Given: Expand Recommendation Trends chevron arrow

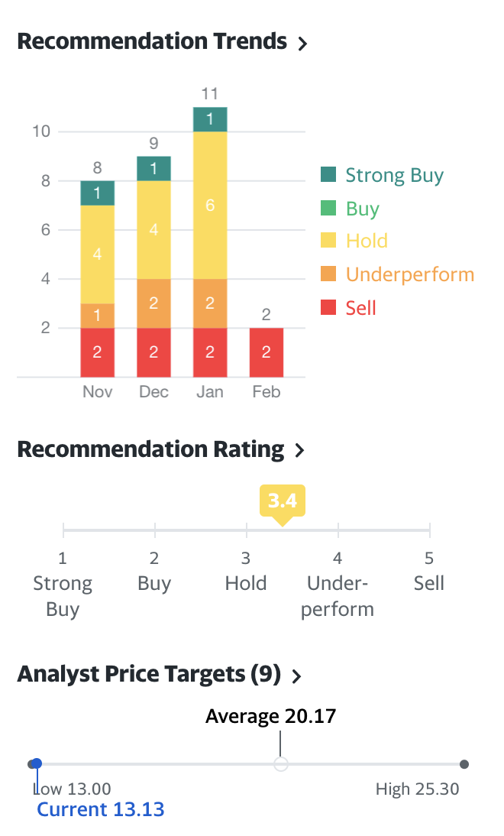Looking at the screenshot, I should click(x=302, y=44).
